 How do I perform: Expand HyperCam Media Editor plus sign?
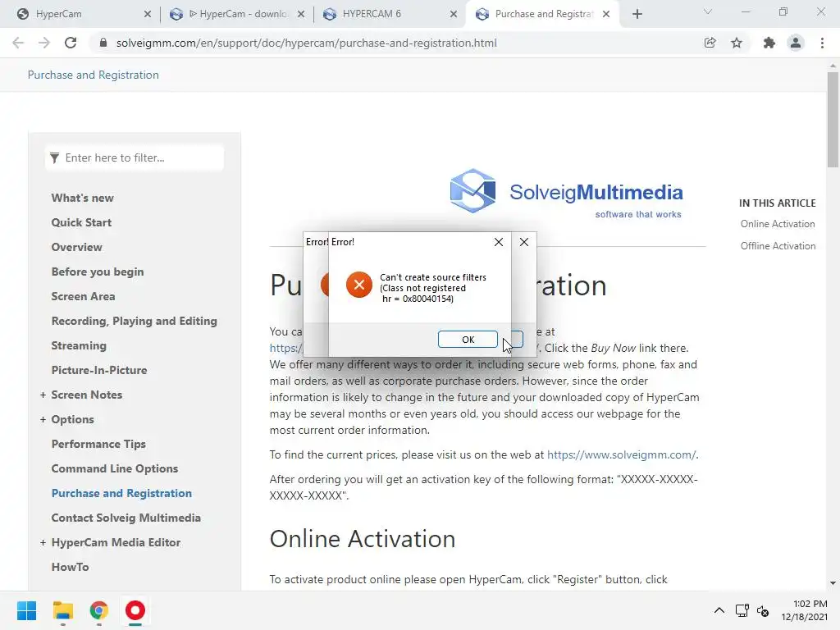[43, 543]
